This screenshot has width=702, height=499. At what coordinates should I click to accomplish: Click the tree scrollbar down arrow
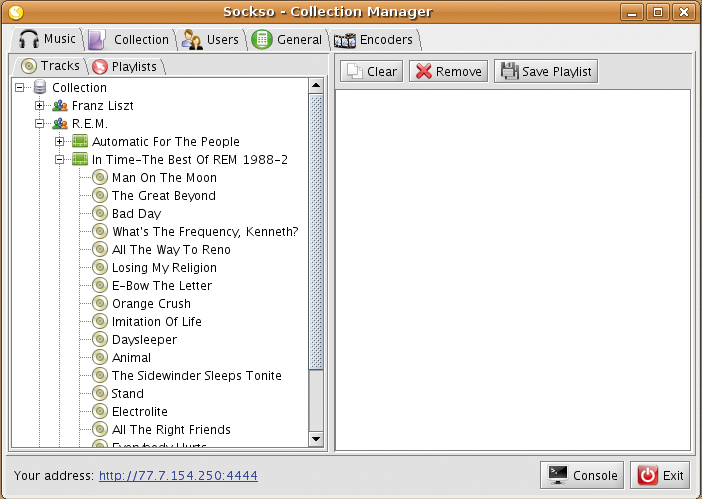tap(316, 439)
